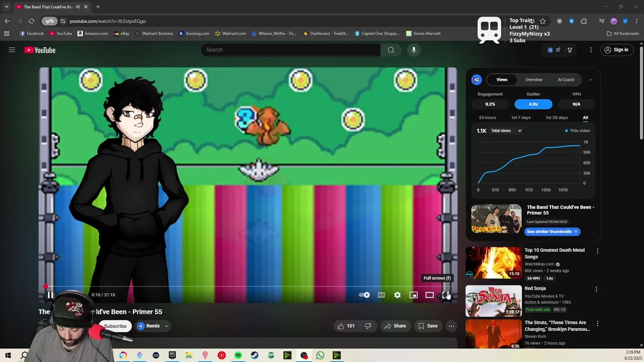Open the Chrome extensions puzzle icon

584,21
